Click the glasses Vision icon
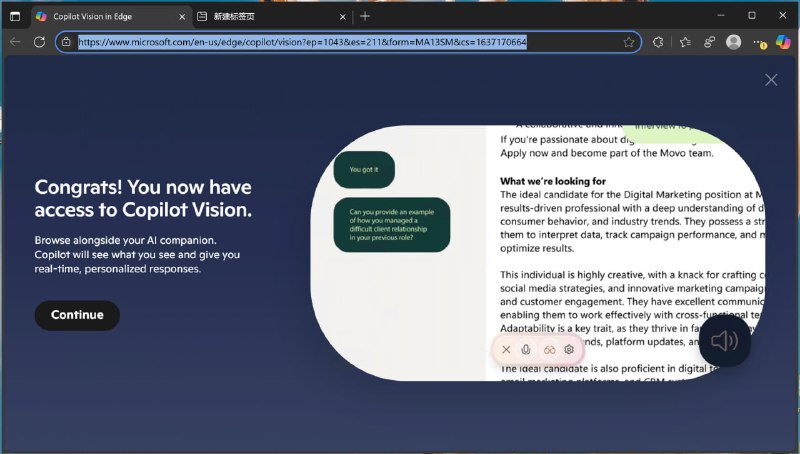 point(549,349)
